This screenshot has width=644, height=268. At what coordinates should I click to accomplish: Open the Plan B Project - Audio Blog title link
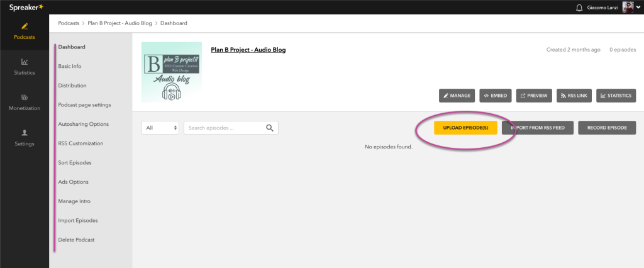[248, 50]
